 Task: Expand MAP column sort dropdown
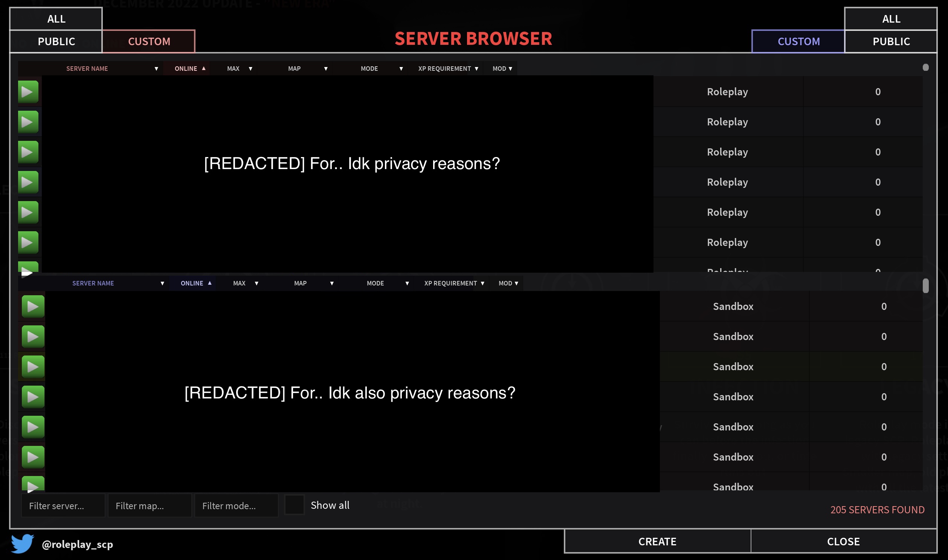point(325,68)
